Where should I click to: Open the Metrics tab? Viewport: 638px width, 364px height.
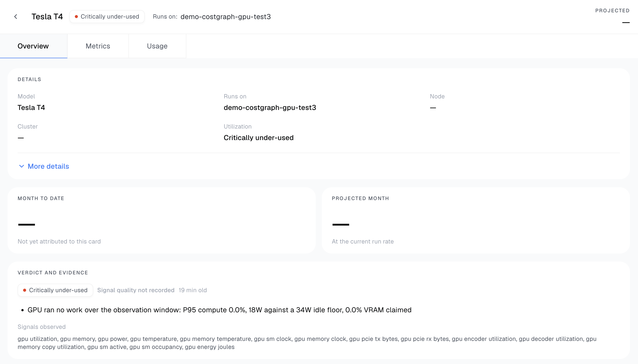pos(98,46)
